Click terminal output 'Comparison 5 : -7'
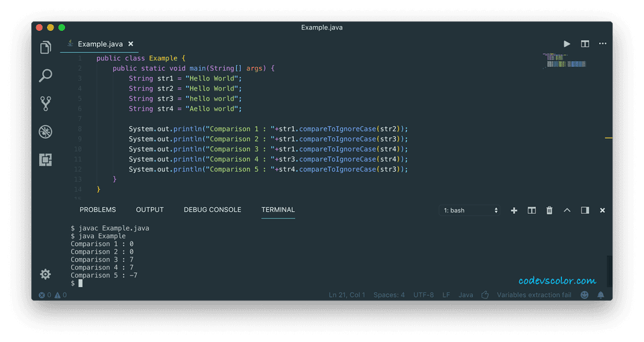 click(x=104, y=275)
